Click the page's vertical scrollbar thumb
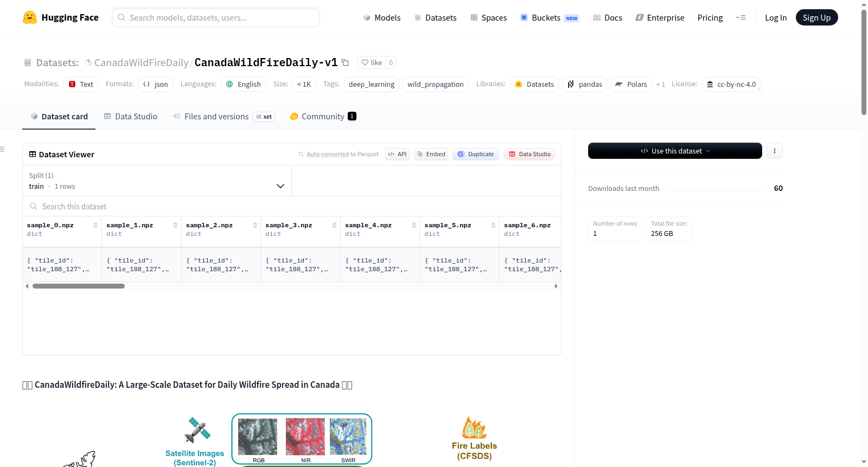The width and height of the screenshot is (868, 467). [x=864, y=62]
